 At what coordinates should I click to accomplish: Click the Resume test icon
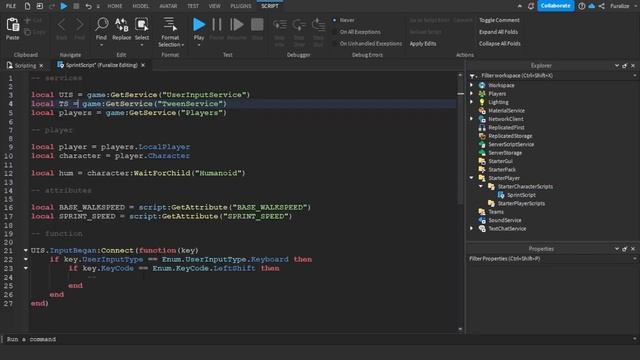click(x=237, y=25)
